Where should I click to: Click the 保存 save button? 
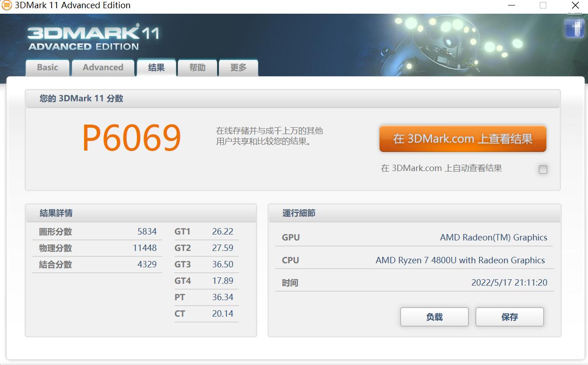pos(510,317)
